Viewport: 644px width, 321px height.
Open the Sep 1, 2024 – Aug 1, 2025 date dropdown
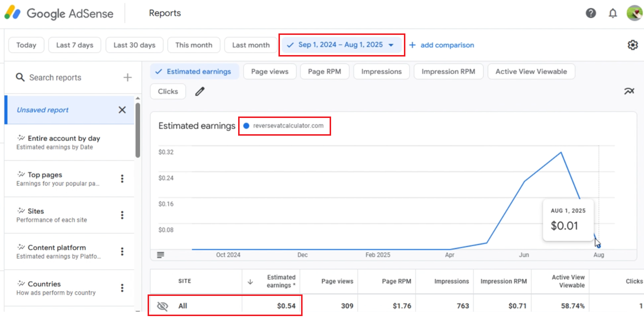[x=342, y=45]
